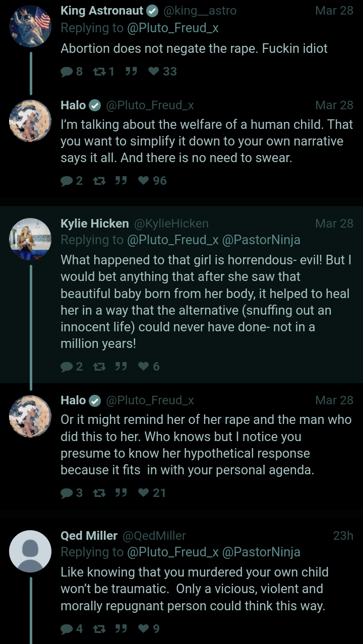Quote Halo's tweet with 21 likes
The width and height of the screenshot is (363, 644).
120,493
